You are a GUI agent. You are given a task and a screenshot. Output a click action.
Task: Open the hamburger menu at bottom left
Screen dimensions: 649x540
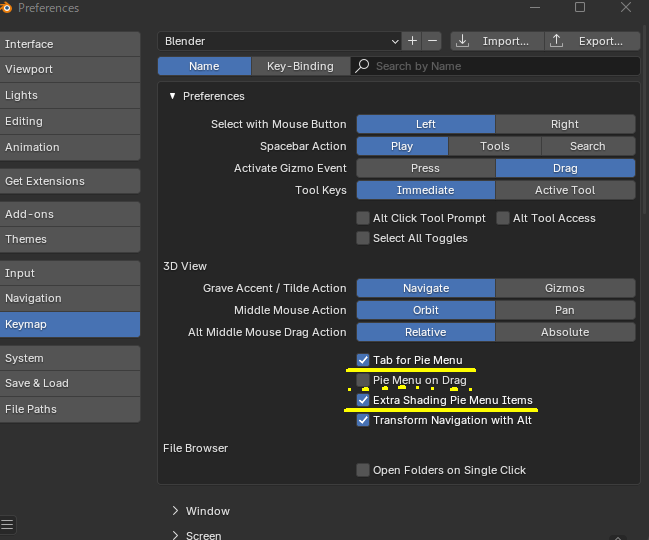click(x=8, y=524)
